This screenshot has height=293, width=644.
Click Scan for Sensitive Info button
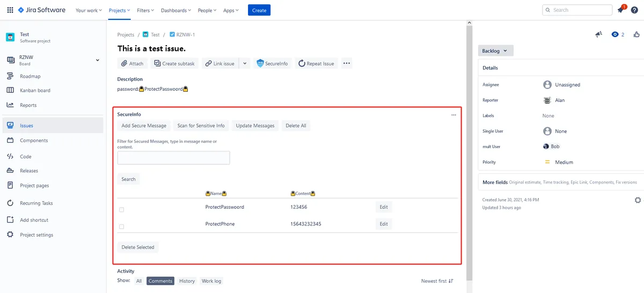(x=201, y=126)
